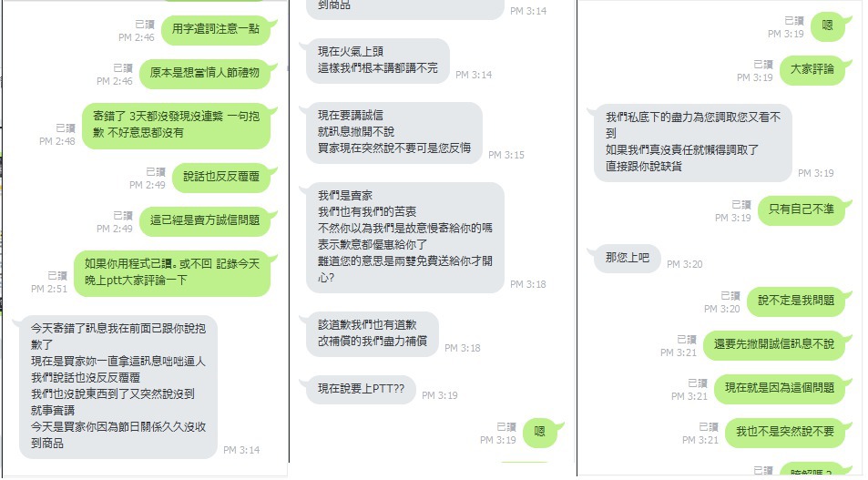The height and width of the screenshot is (480, 868).
Task: Select the gray bubble starting with '我們是賣家'
Action: 405,237
